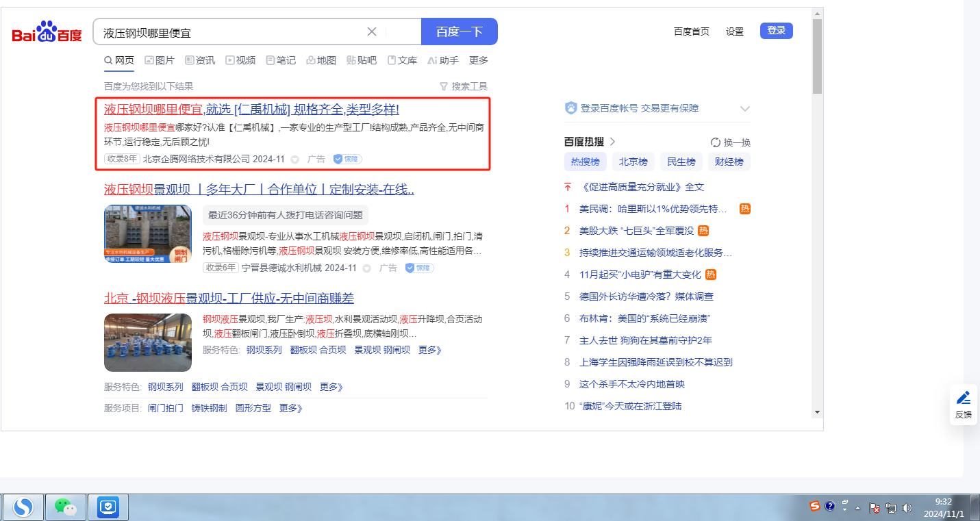
Task: Switch to the 视频 search tab
Action: point(240,60)
